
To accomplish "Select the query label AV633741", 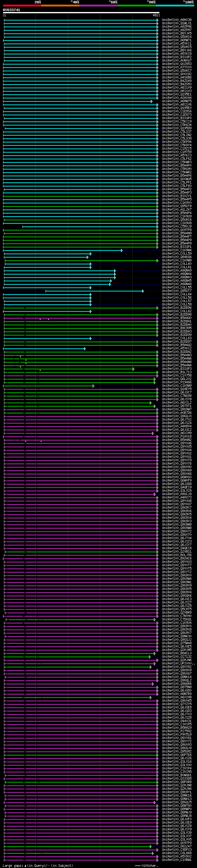I will tap(11, 10).
